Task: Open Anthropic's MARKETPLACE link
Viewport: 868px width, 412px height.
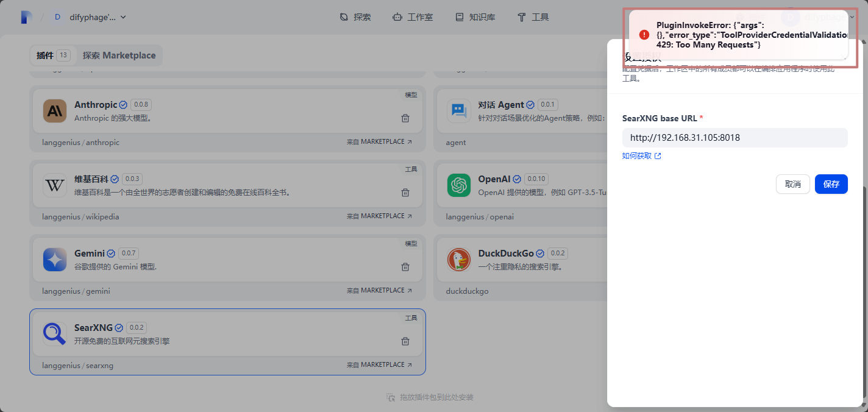Action: [x=379, y=142]
